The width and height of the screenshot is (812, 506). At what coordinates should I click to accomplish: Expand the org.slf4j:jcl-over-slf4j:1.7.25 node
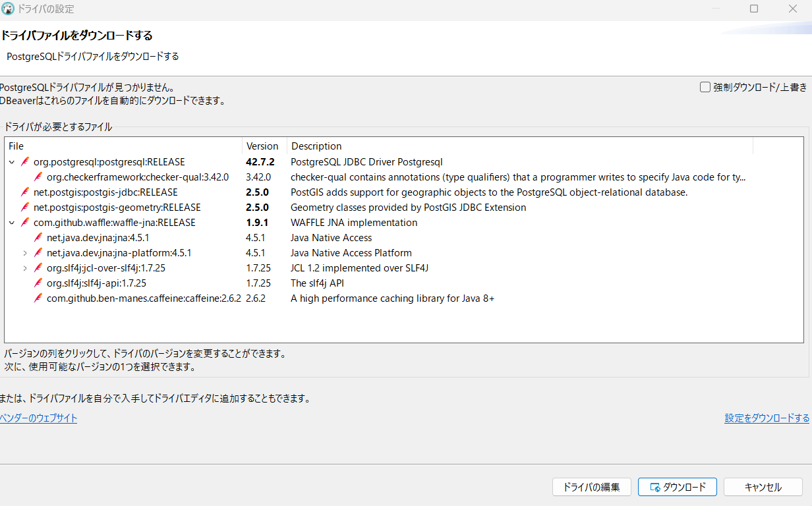click(x=25, y=268)
